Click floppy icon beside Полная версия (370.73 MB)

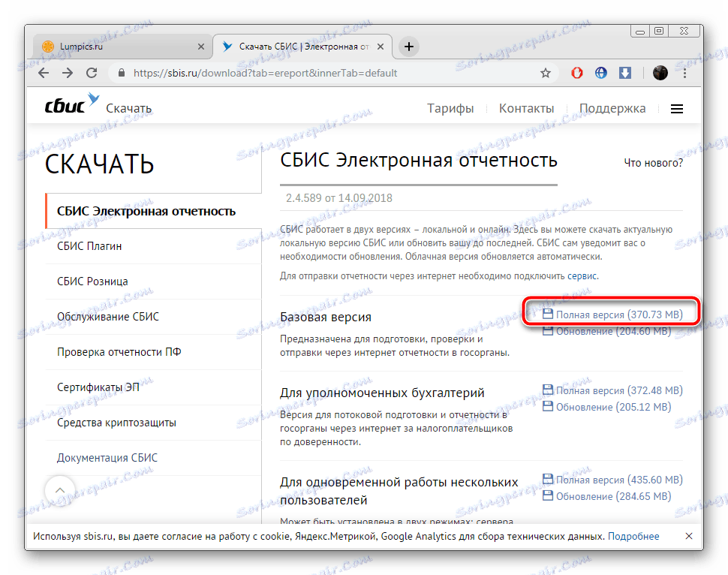coord(548,314)
